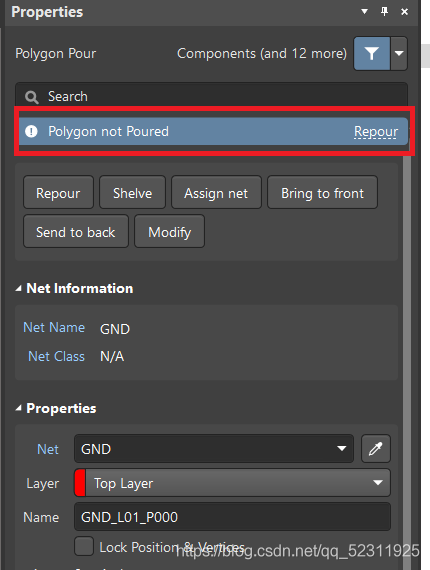Collapse the Net Information section
Viewport: 430px width, 570px height.
click(x=18, y=289)
